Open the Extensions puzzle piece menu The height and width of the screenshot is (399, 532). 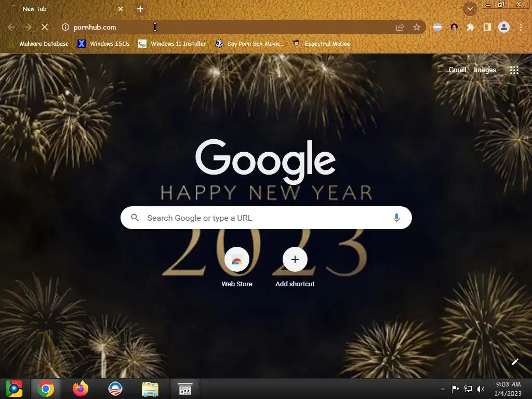coord(471,27)
